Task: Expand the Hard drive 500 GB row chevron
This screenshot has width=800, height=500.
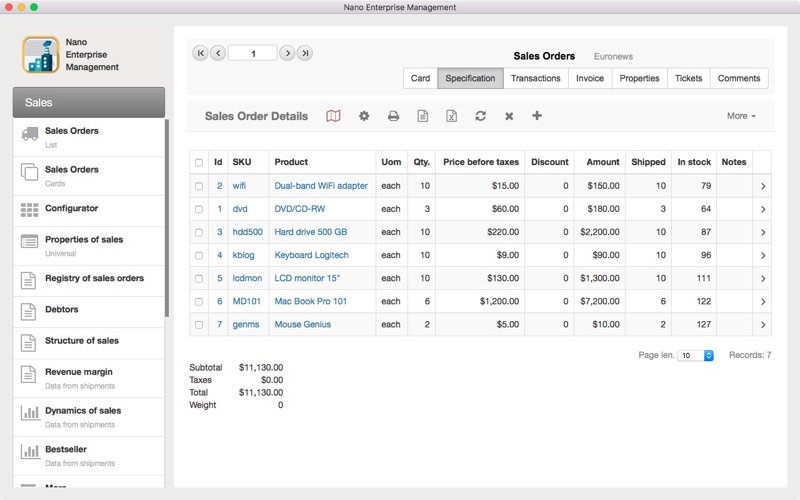Action: [763, 232]
